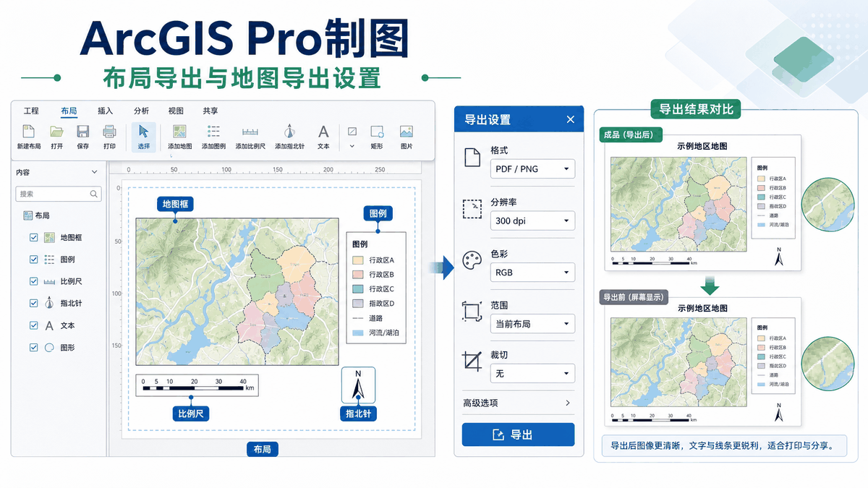Uncheck the 指北针 checkbox
Image resolution: width=868 pixels, height=488 pixels.
(33, 303)
